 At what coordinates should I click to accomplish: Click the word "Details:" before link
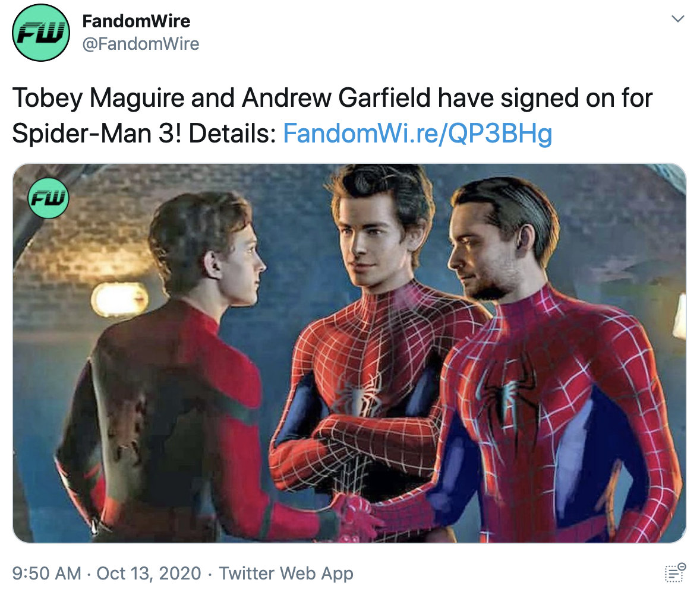232,133
